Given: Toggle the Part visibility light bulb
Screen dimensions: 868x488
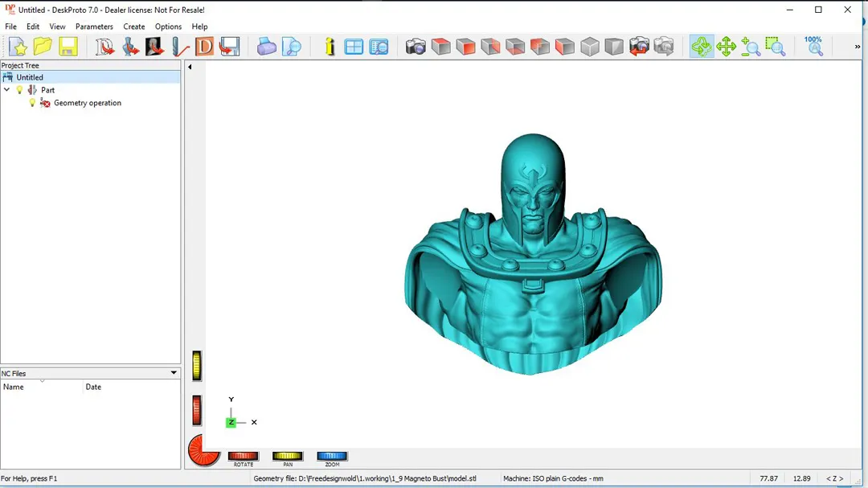Looking at the screenshot, I should pos(19,90).
